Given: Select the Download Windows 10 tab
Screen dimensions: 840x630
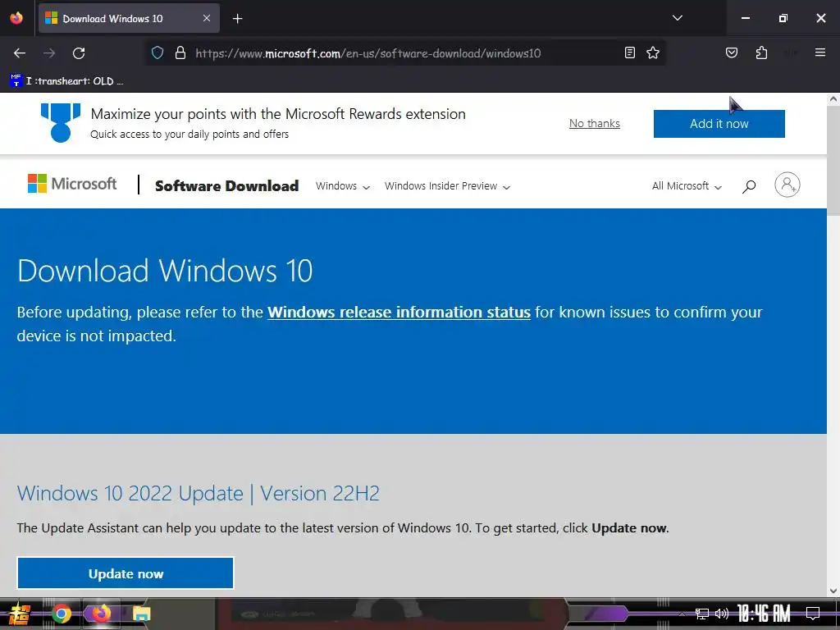Looking at the screenshot, I should point(129,18).
